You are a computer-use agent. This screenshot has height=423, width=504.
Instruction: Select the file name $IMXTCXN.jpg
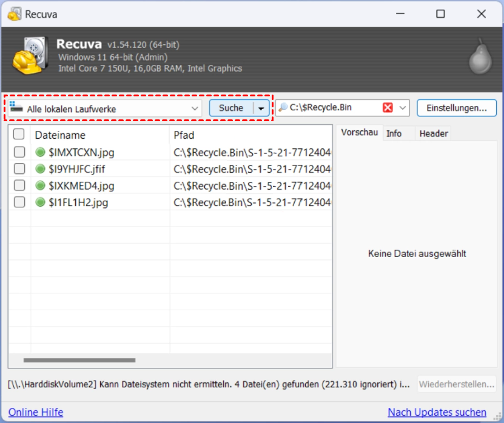pyautogui.click(x=82, y=152)
